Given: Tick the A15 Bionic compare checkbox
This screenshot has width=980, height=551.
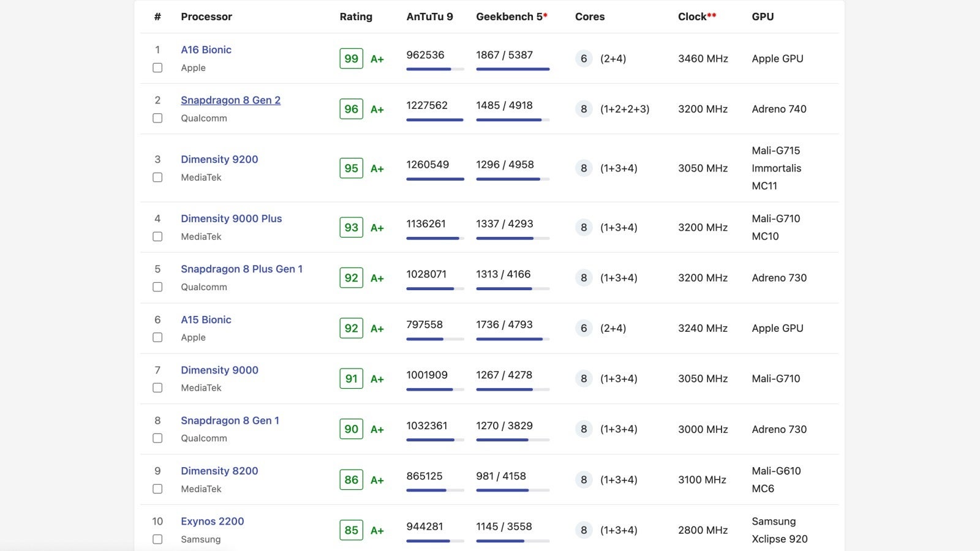Looking at the screenshot, I should click(157, 337).
